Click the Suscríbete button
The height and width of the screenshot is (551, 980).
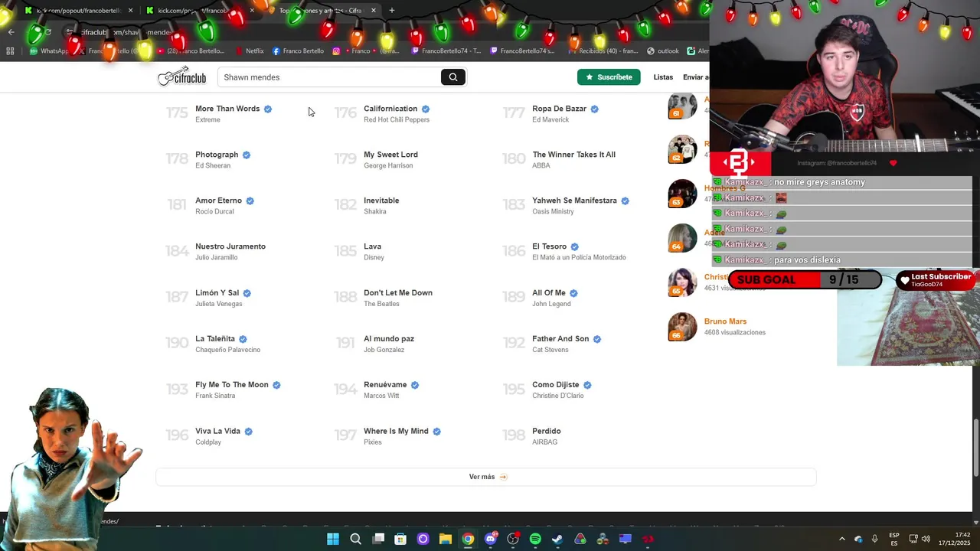[x=609, y=77]
